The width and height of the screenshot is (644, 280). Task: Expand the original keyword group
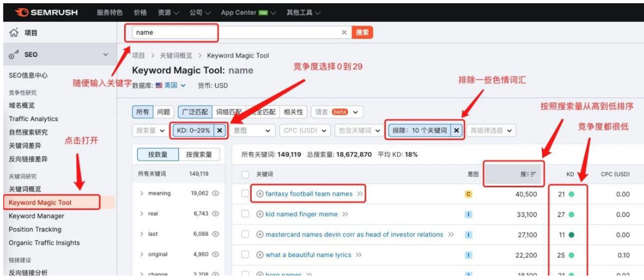click(141, 254)
